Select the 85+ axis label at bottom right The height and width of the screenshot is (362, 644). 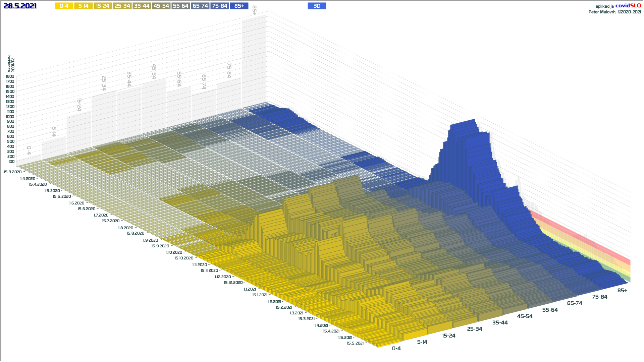[622, 291]
